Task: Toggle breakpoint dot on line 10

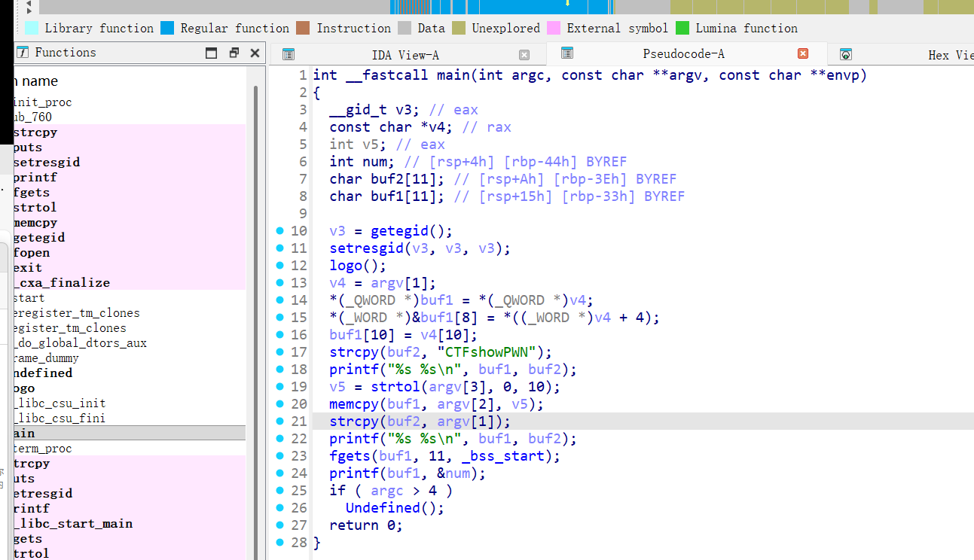Action: (280, 230)
